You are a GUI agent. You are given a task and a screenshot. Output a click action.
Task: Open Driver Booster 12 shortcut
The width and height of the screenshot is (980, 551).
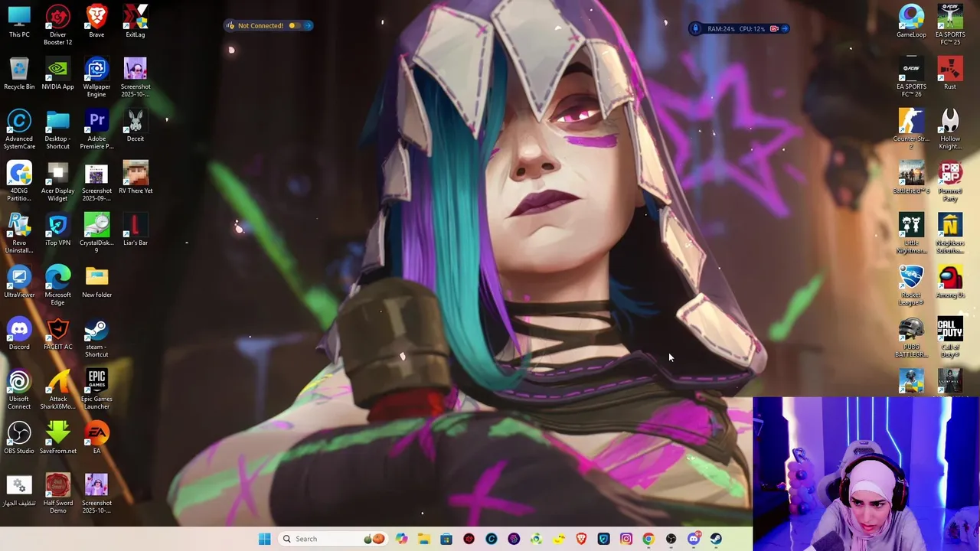point(57,24)
